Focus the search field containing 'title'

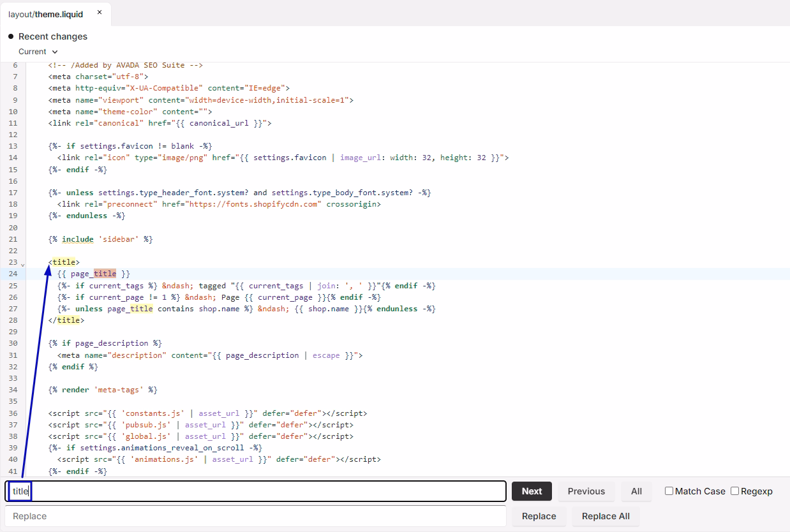[x=256, y=491]
